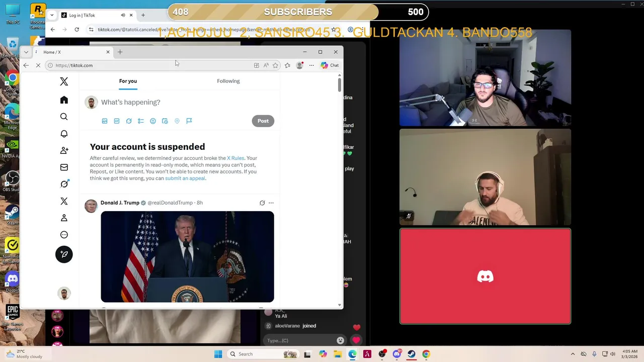This screenshot has width=644, height=362.
Task: Open Edge Settings and more menu
Action: (x=311, y=65)
